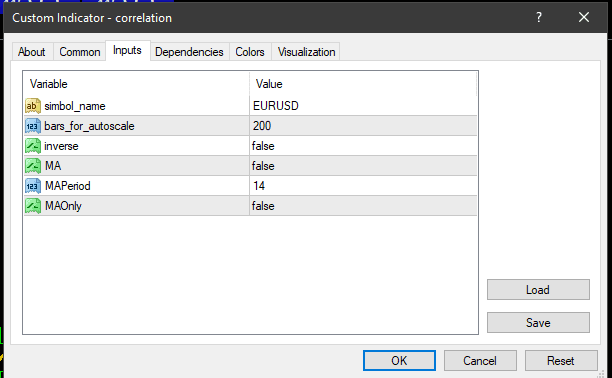Select the MAPeriod variable label
612x378 pixels.
tap(68, 186)
